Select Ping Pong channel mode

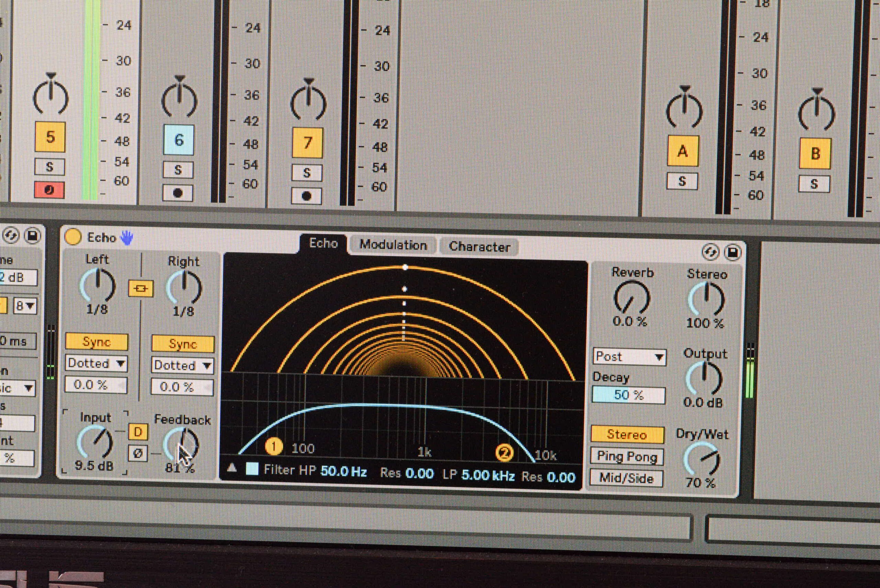(627, 456)
